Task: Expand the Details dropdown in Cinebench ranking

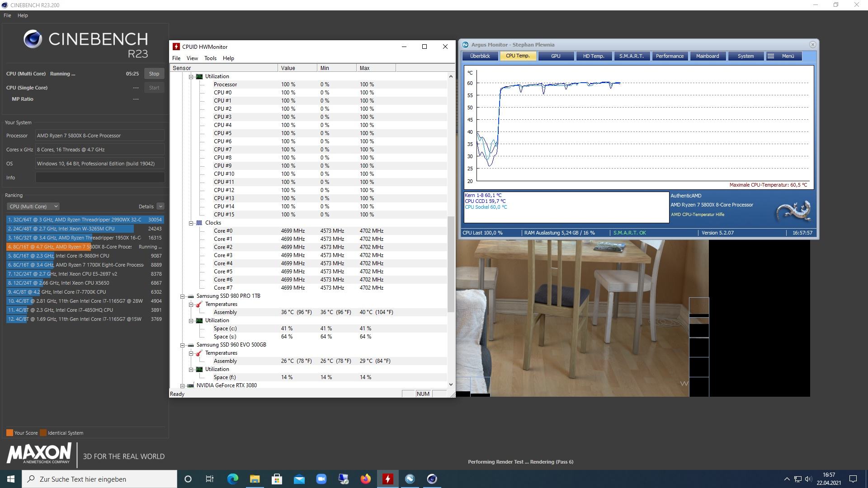Action: point(160,206)
